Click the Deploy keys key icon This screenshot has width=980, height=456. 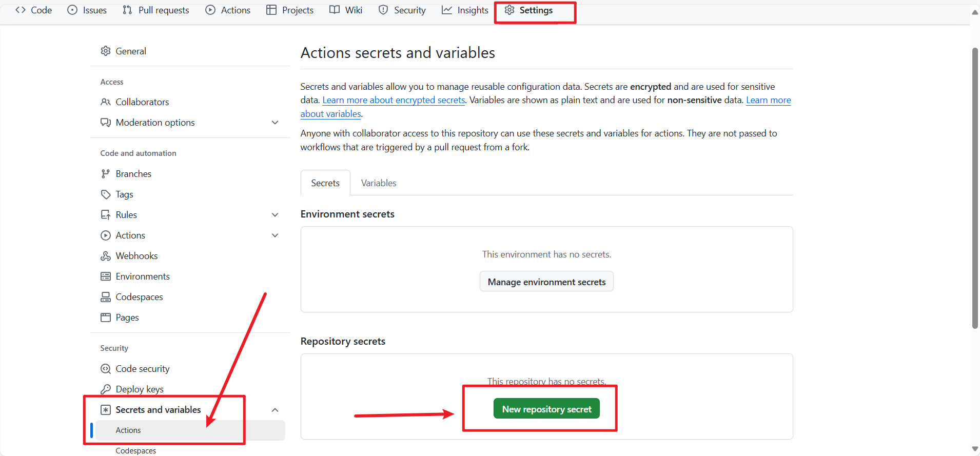[106, 389]
